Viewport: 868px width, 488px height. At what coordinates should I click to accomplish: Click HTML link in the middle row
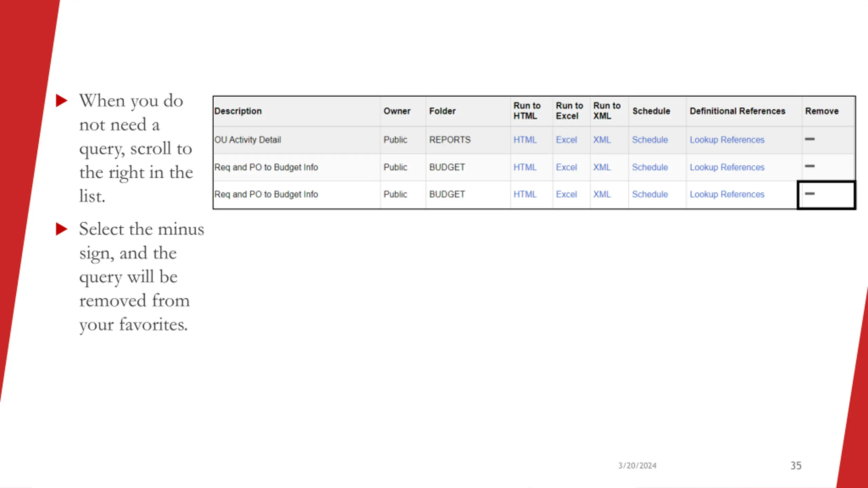[x=525, y=167]
